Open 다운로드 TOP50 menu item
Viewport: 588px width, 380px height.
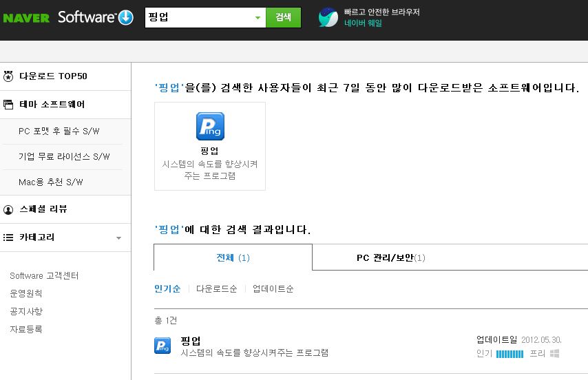tap(53, 76)
